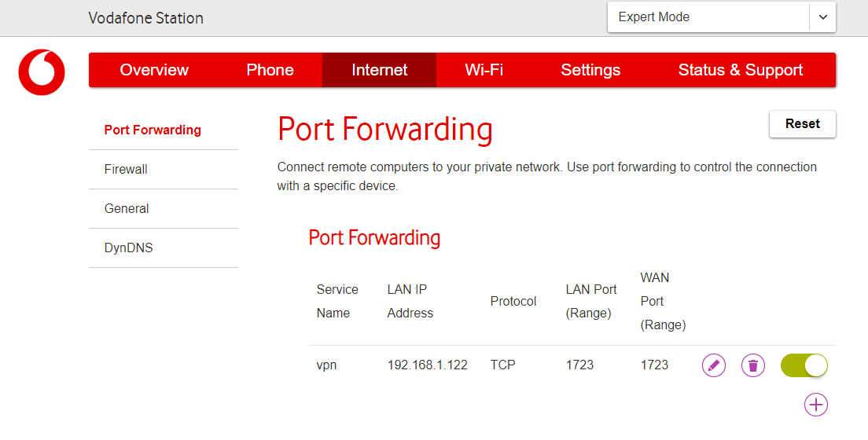Screen dimensions: 868x440
Task: Go to the Wi-Fi tab
Action: coord(484,70)
